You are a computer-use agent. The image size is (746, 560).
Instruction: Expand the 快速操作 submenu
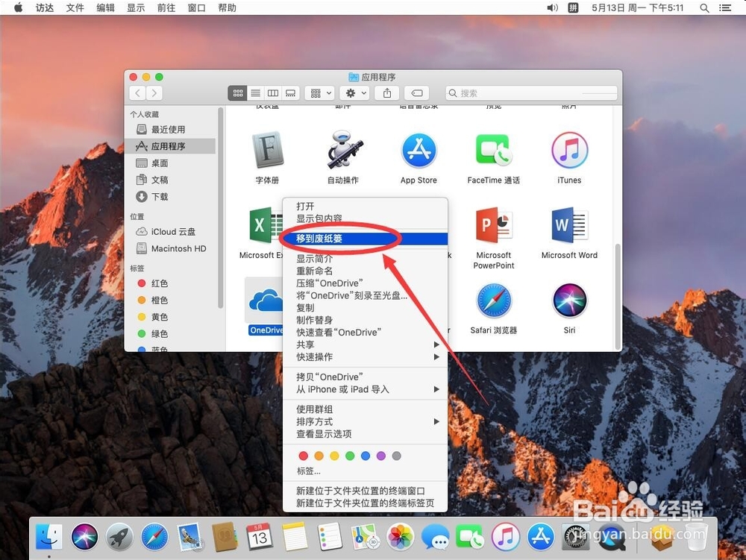coord(365,357)
